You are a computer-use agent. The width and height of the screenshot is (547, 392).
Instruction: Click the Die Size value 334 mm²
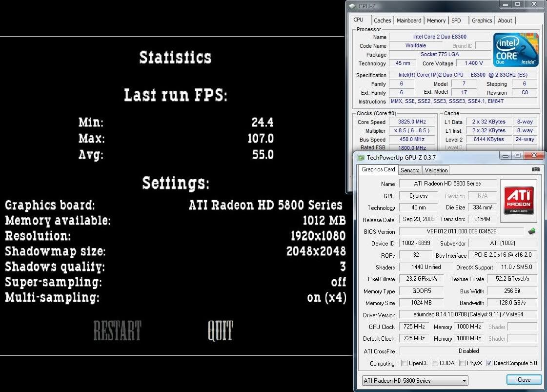point(483,207)
